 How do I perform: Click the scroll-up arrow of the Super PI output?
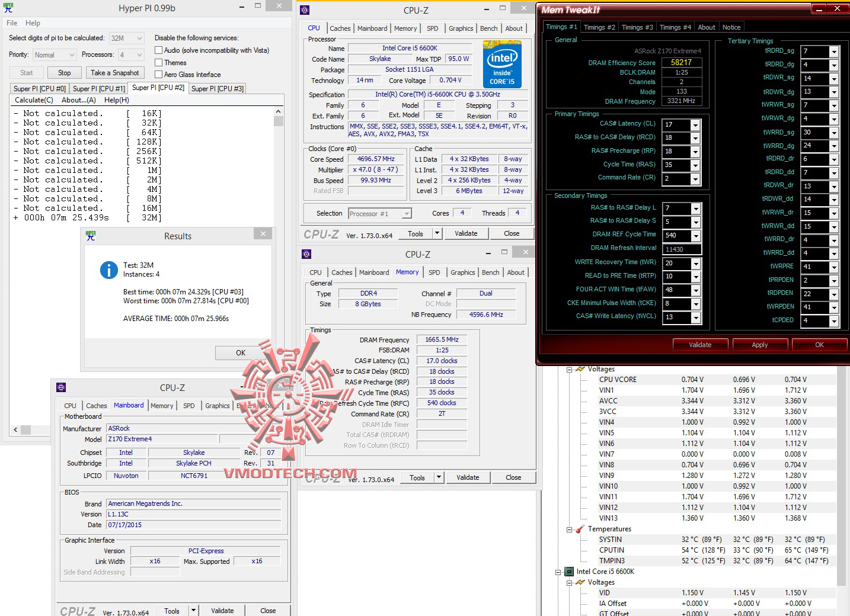(x=279, y=111)
